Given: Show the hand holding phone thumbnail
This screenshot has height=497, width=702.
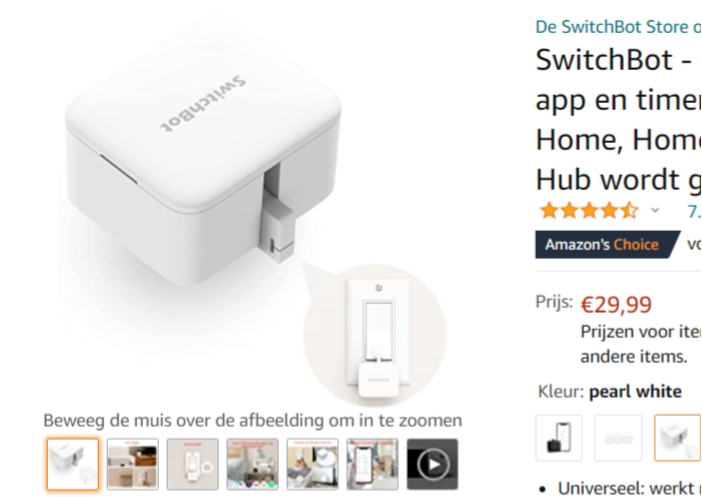Looking at the screenshot, I should click(x=372, y=464).
